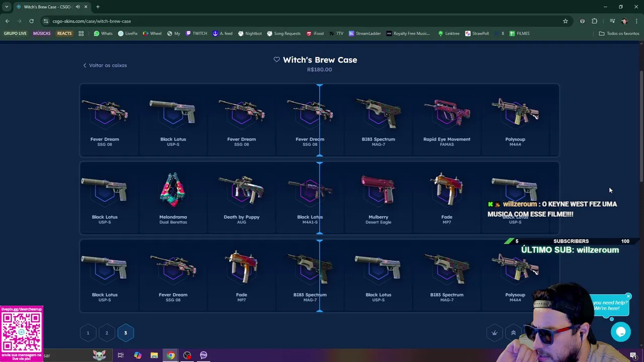
Task: Click Death by Puppy AUG skin
Action: click(242, 198)
